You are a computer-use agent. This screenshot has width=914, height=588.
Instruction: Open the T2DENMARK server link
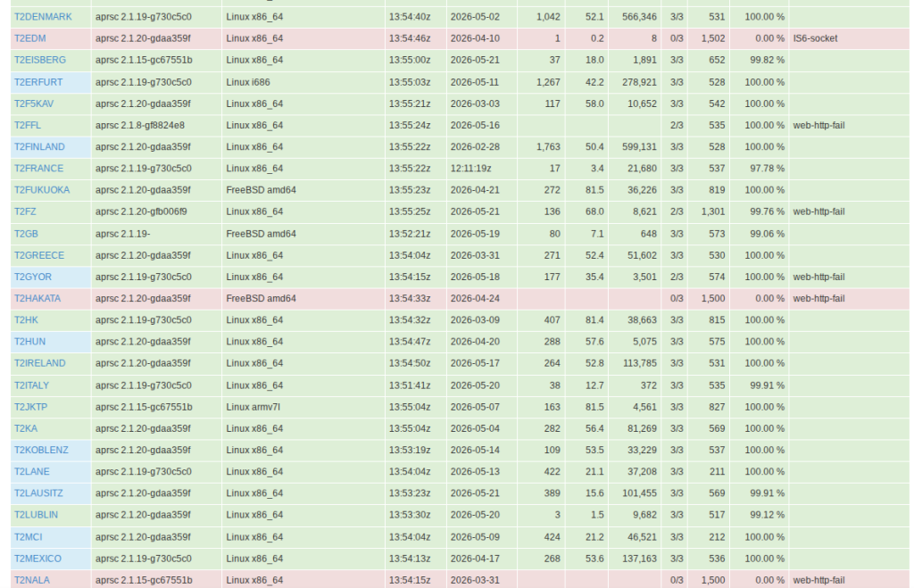click(x=43, y=17)
